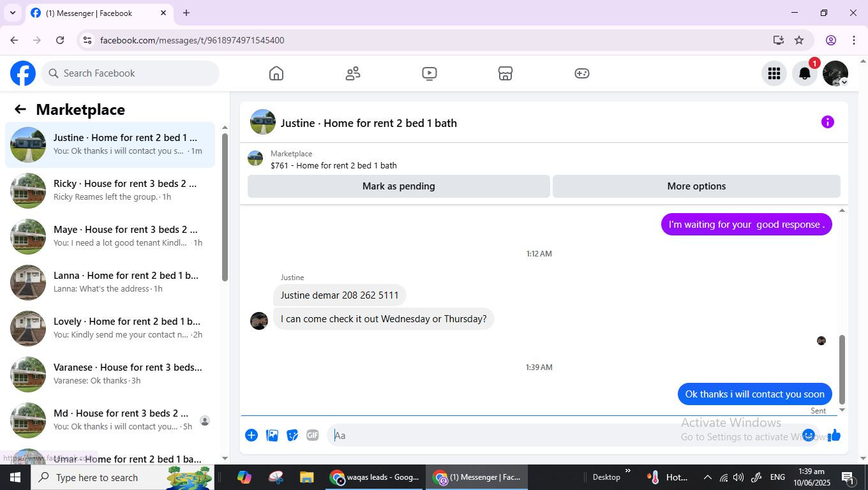Click the Messenger | Facebook tab
Viewport: 868px width, 490px height.
point(99,13)
